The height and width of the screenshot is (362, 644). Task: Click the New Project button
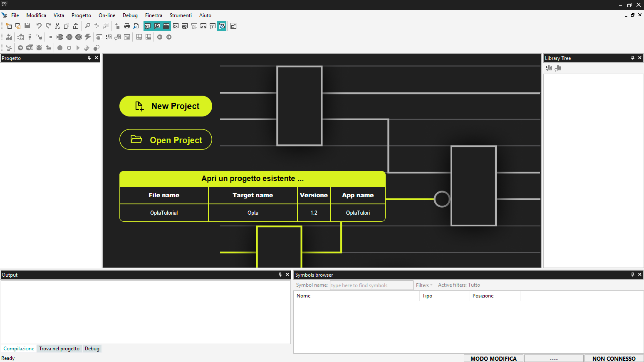166,106
